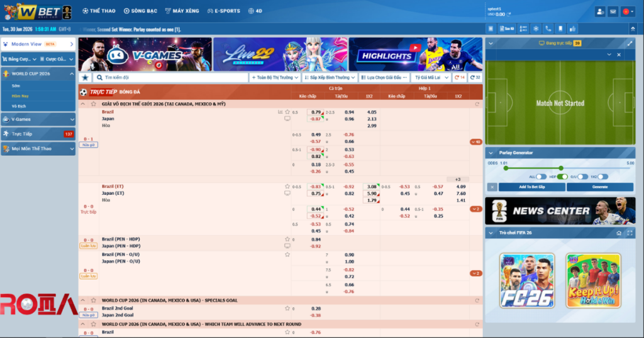The width and height of the screenshot is (644, 338).
Task: Open the Máy Xèng menu
Action: [182, 11]
